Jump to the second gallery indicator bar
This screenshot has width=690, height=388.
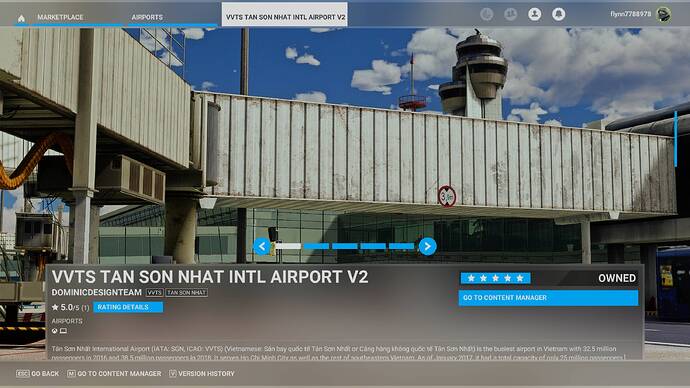click(x=316, y=246)
